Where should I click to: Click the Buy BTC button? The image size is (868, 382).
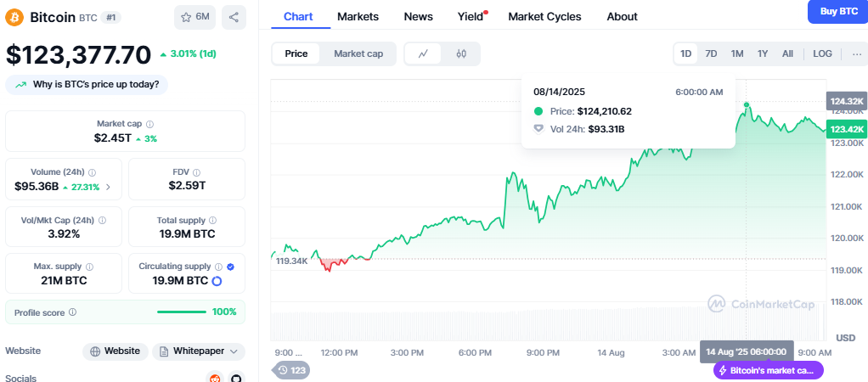[837, 11]
